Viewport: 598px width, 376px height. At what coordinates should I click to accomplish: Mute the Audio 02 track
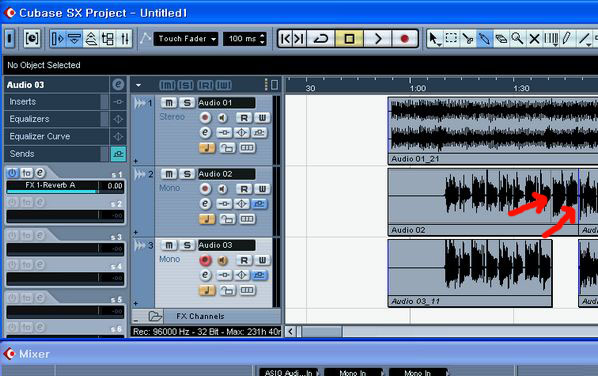pyautogui.click(x=169, y=174)
